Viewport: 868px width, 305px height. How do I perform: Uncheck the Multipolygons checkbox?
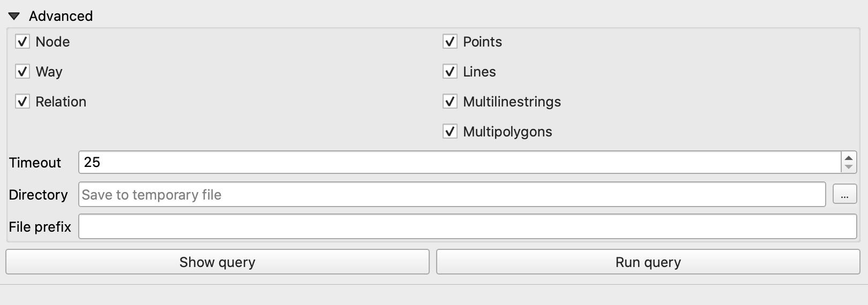450,132
